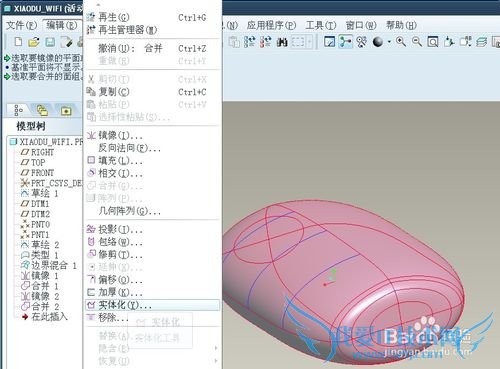Select XIAODU_WIFI.PRT root in model tree

47,142
